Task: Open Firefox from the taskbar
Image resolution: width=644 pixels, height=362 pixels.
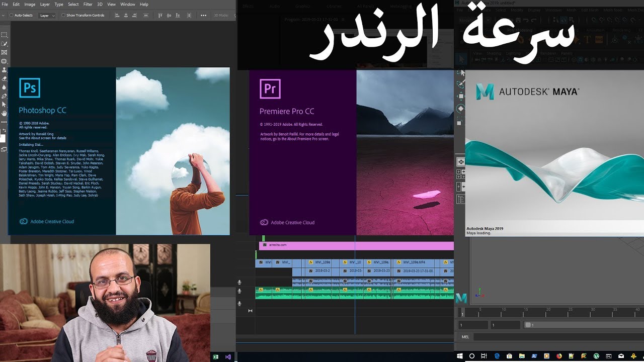Action: 559,356
